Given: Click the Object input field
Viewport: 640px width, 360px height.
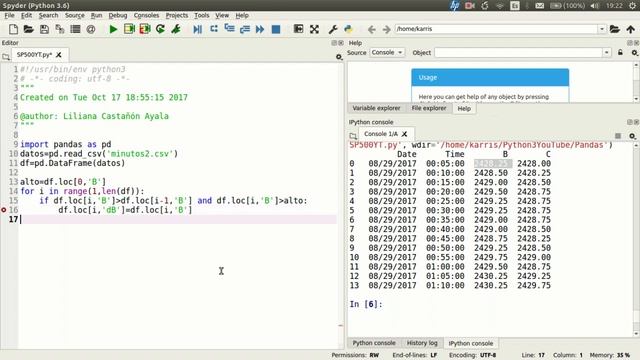Looking at the screenshot, I should pos(518,53).
